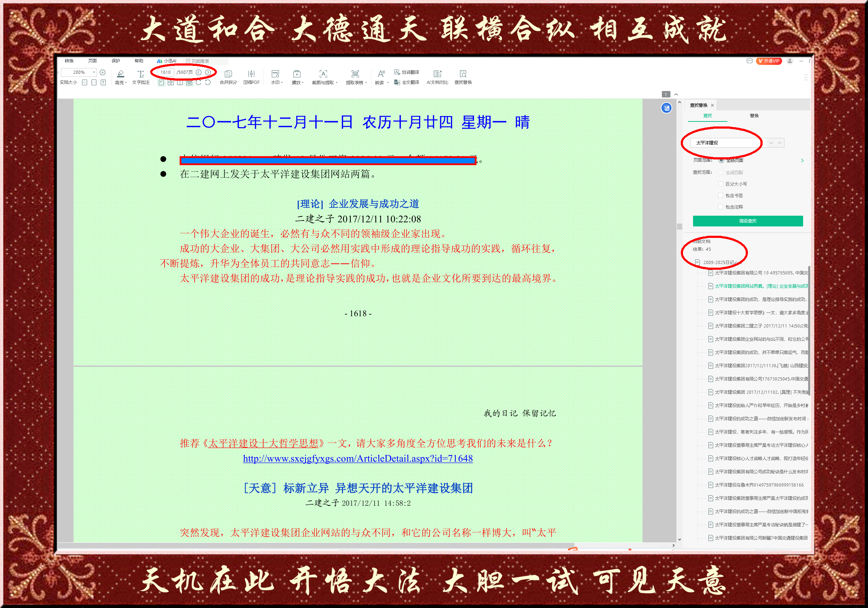Click the 高级查找 advanced search button
The width and height of the screenshot is (868, 608).
(748, 221)
